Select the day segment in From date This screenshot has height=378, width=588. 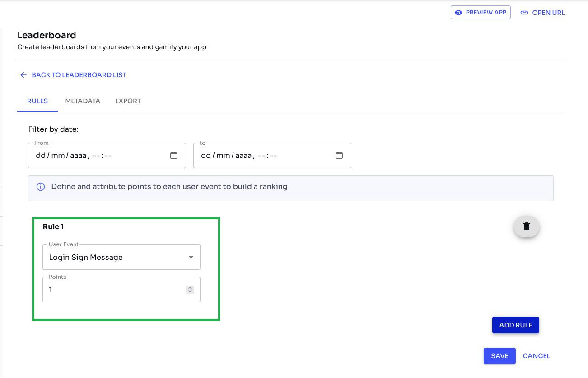click(41, 156)
